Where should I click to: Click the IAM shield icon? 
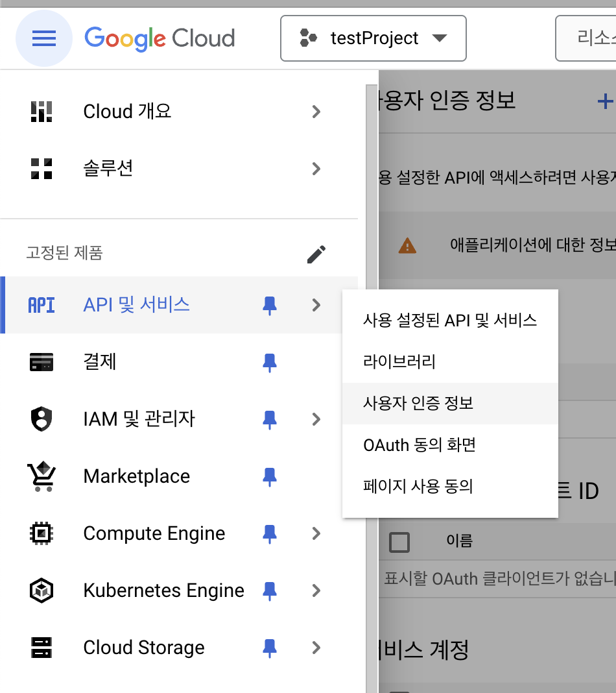point(41,419)
